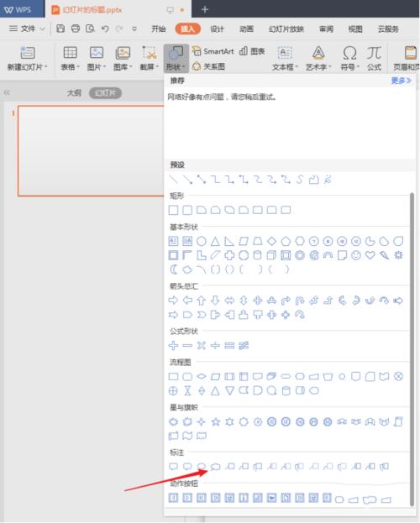The height and width of the screenshot is (523, 420).
Task: Click the undo arrow icon
Action: tap(105, 29)
